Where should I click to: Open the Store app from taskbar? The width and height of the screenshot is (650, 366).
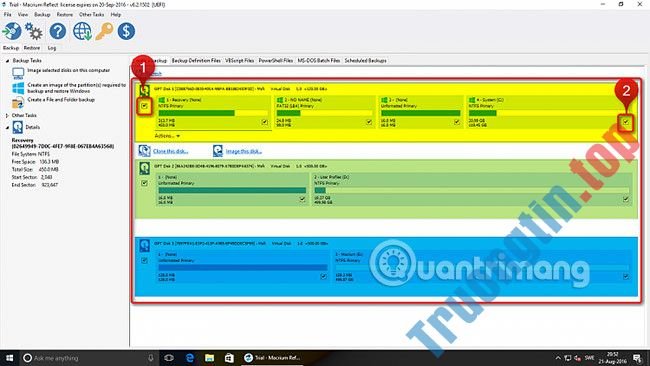[x=229, y=358]
